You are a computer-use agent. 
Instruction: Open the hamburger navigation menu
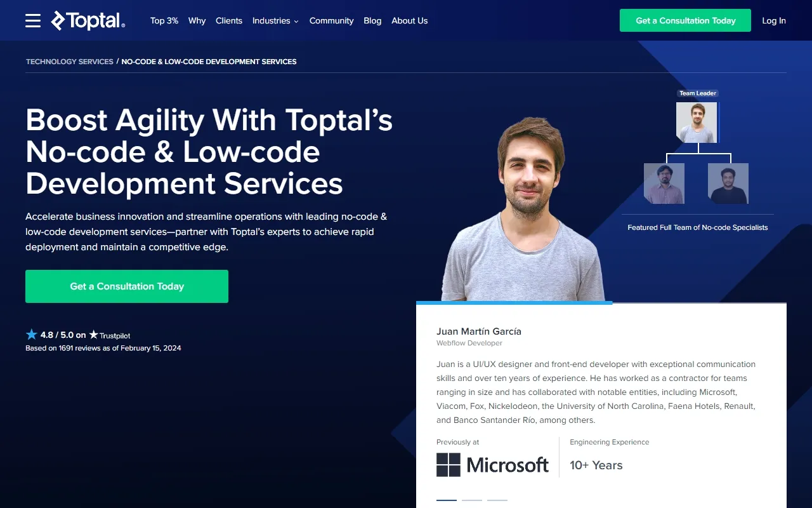click(x=32, y=20)
